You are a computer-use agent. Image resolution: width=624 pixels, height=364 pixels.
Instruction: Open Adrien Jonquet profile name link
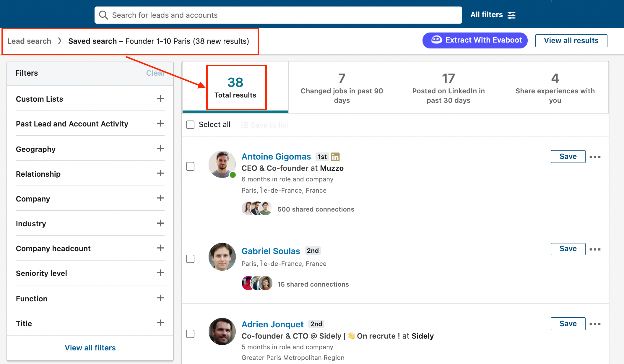(x=272, y=324)
